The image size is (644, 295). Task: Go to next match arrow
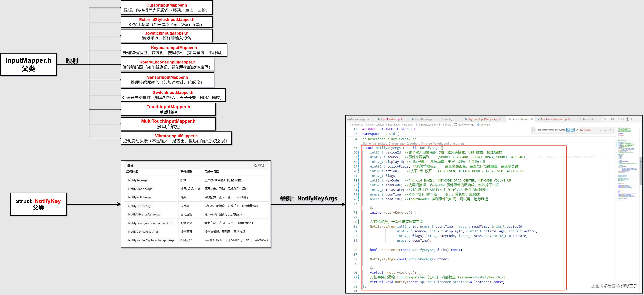point(601,130)
